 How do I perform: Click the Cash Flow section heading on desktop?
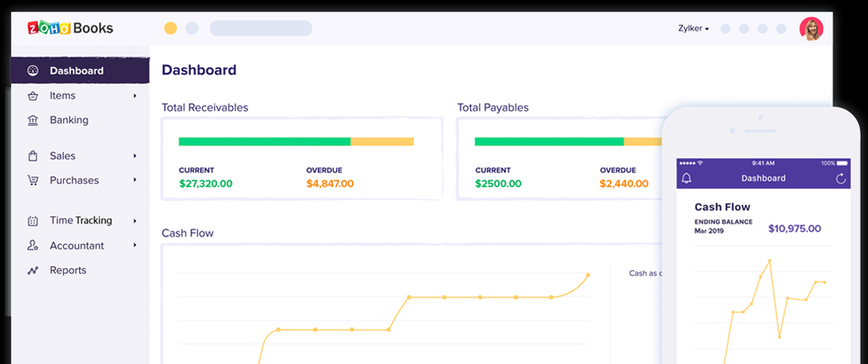click(188, 233)
